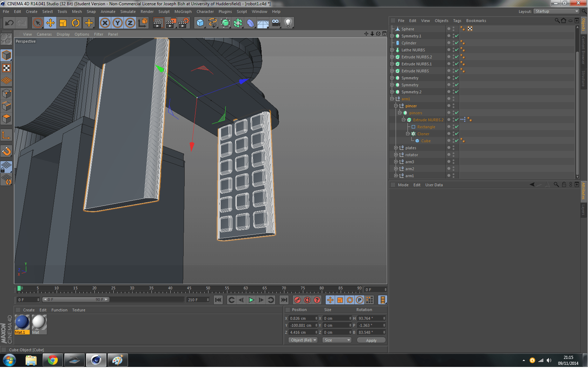Create a new Light object
This screenshot has height=368, width=588.
(x=288, y=23)
